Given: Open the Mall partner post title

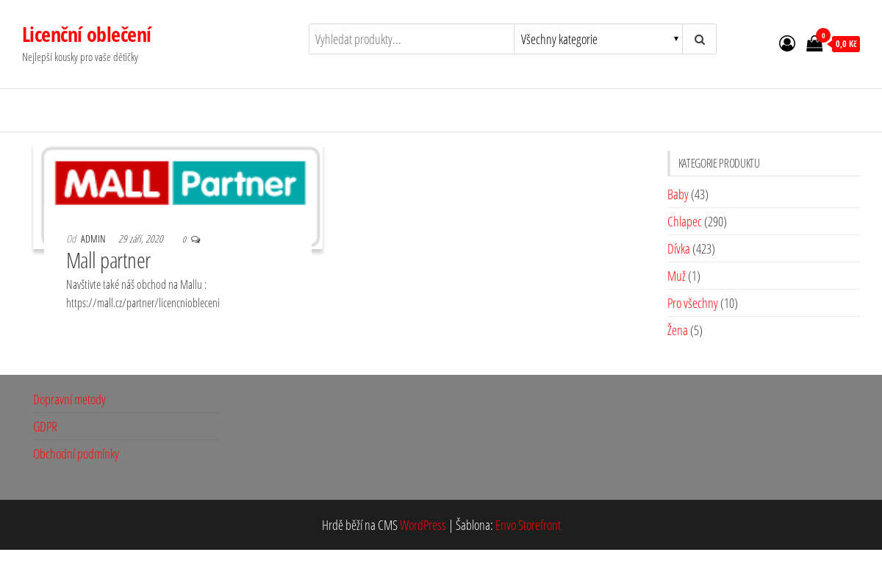Looking at the screenshot, I should (108, 260).
